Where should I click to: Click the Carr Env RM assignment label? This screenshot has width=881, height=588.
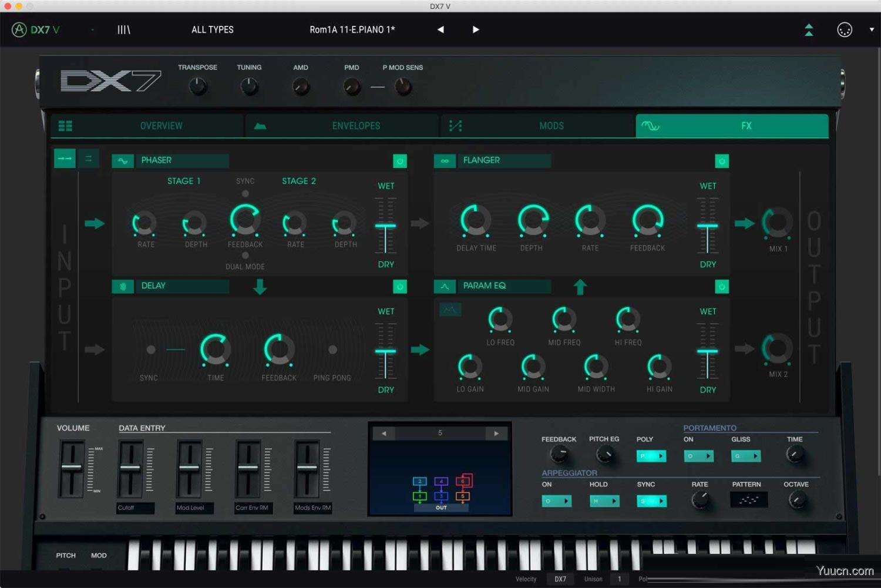point(253,508)
